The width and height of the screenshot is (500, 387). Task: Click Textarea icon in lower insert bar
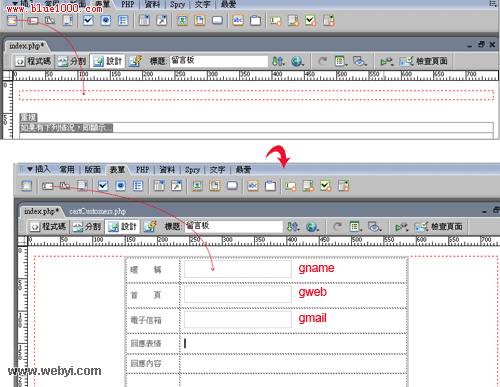coord(82,186)
